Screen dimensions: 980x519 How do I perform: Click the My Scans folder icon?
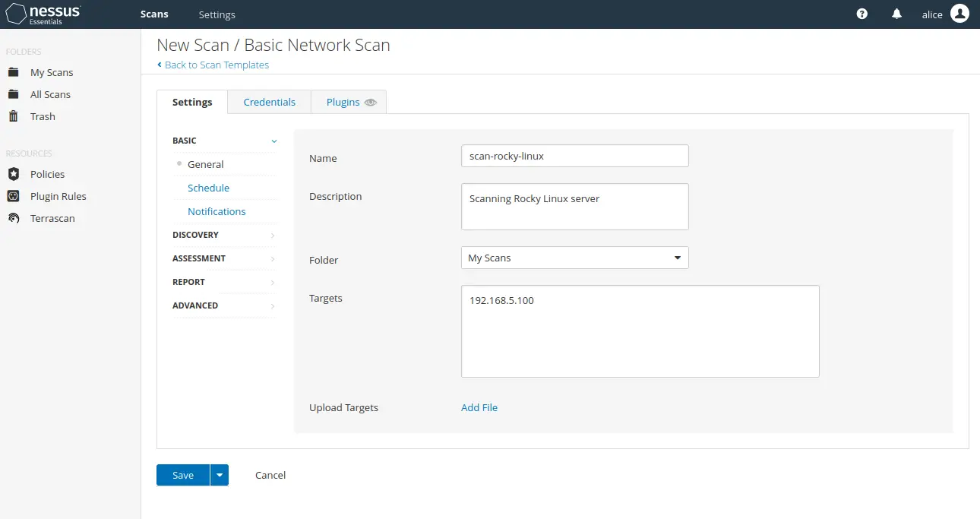pos(13,72)
